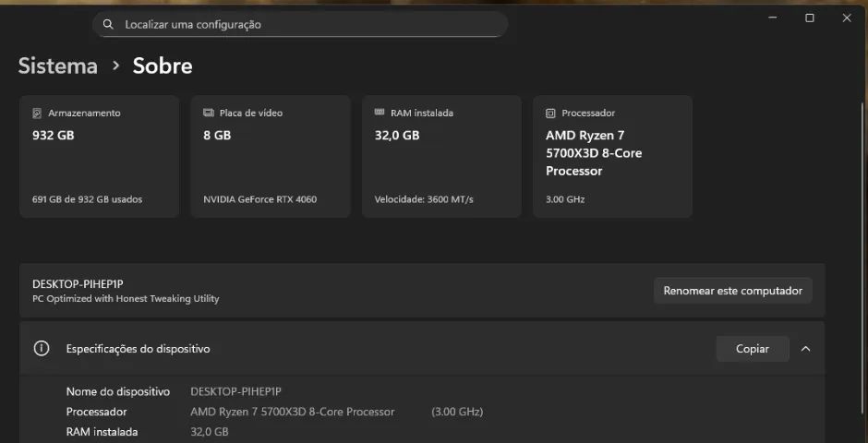
Task: Go back to Sistema breadcrumb
Action: pos(57,66)
